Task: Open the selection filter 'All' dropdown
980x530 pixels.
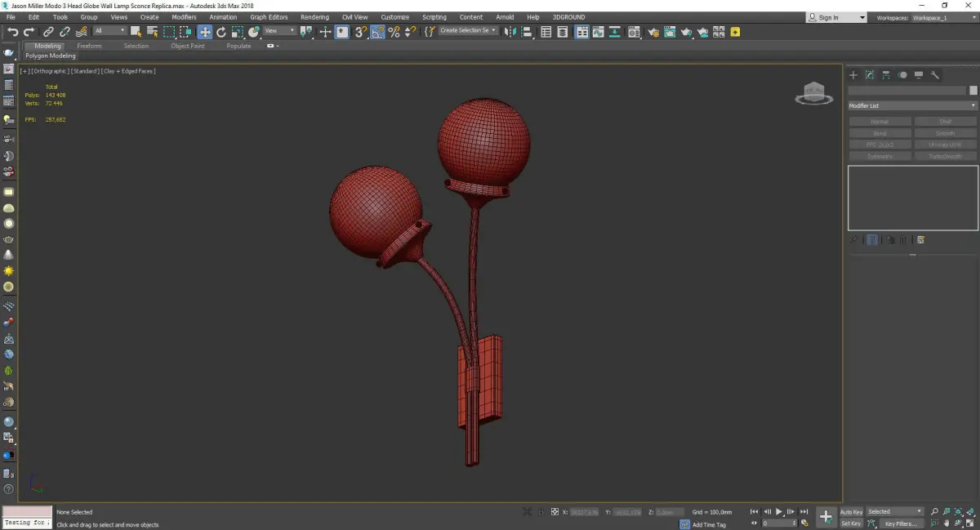Action: (x=109, y=31)
